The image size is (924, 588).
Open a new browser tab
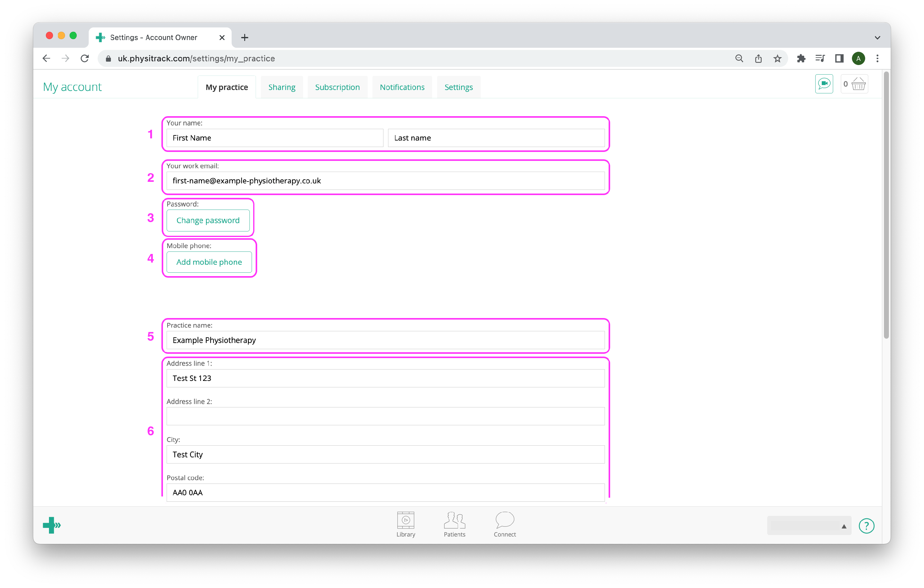tap(245, 37)
